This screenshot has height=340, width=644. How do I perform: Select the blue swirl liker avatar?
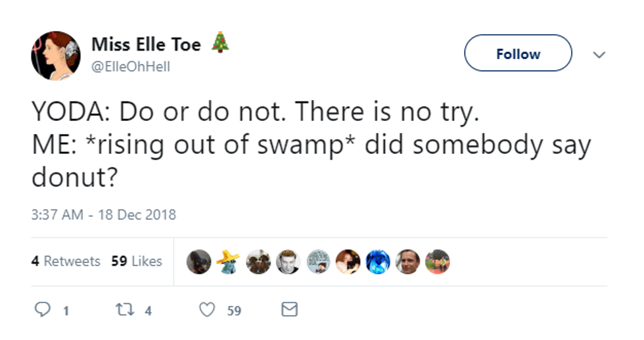tap(378, 262)
